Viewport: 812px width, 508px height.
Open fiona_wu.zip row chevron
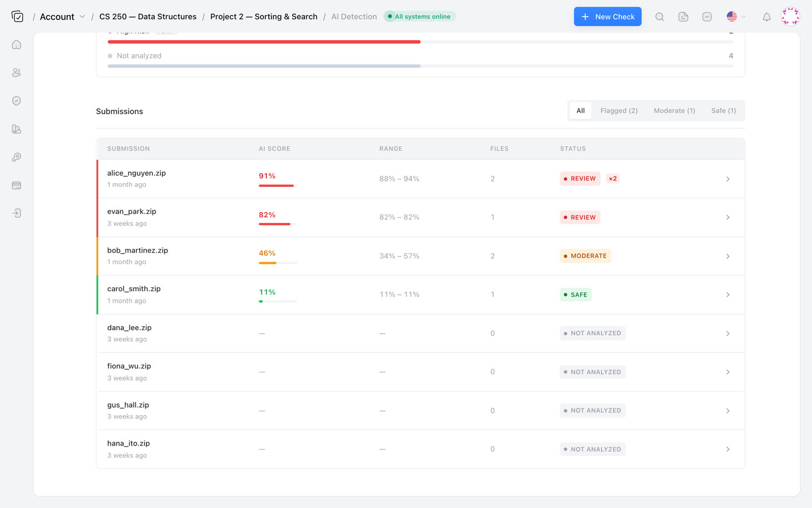point(728,372)
